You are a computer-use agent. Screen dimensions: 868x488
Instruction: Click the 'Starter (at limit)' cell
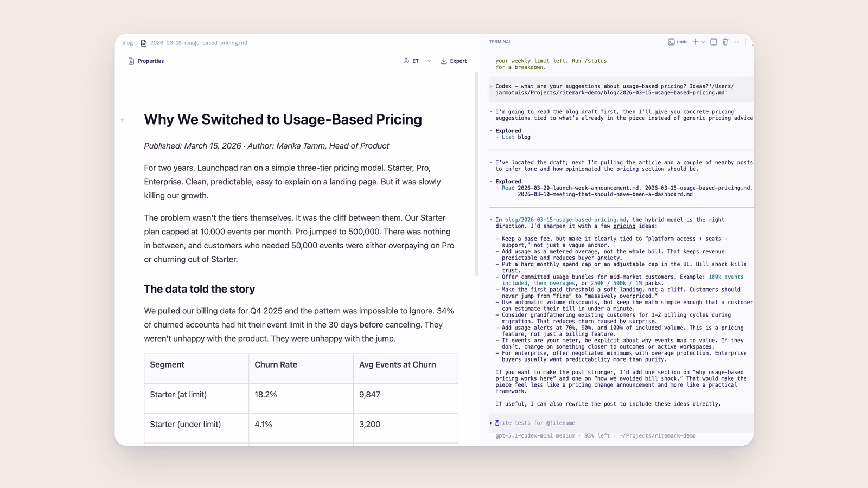[196, 399]
